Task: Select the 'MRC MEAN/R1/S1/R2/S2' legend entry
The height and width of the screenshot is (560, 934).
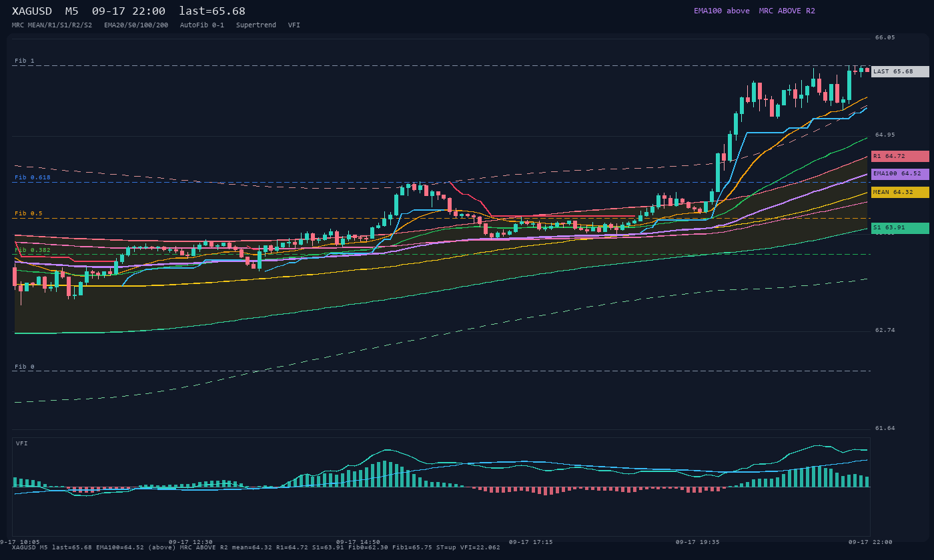Action: click(52, 25)
